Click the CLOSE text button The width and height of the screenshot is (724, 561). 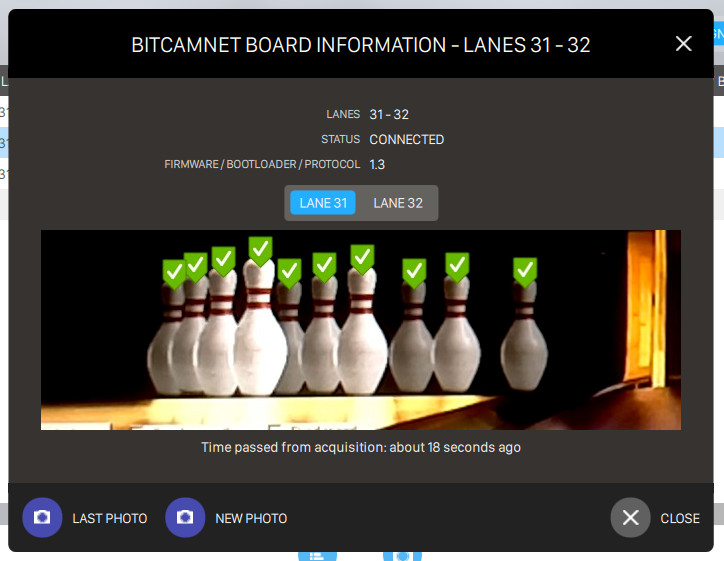[x=680, y=519]
